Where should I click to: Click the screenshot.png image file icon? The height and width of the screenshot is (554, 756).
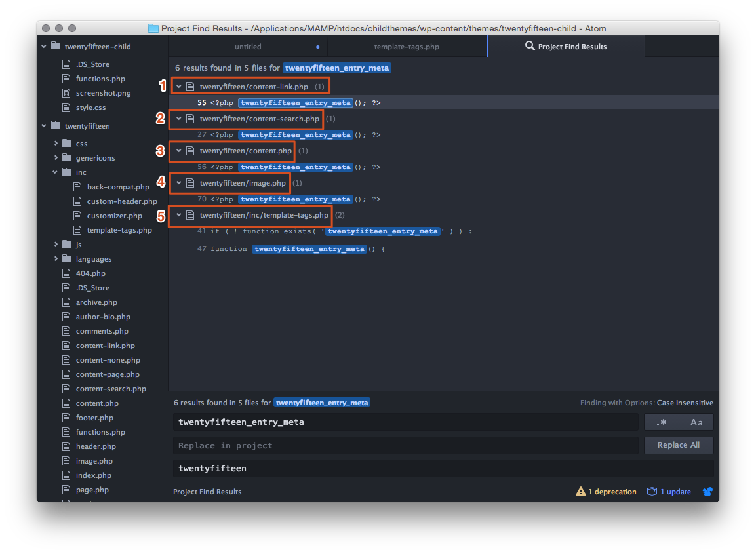tap(66, 93)
